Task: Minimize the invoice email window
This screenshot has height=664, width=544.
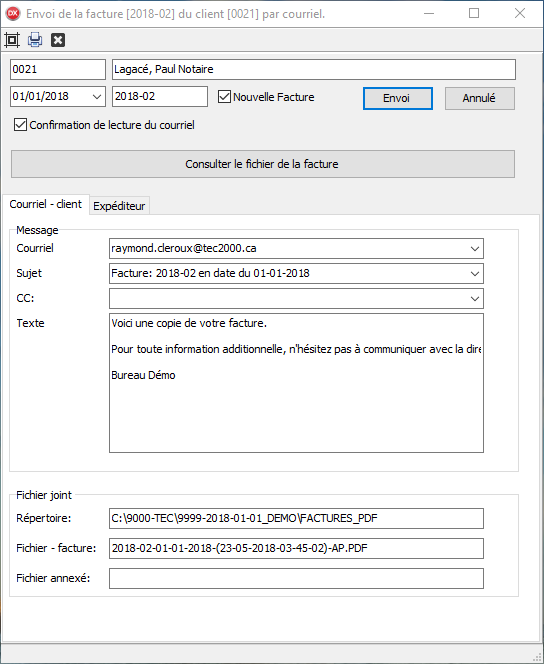Action: 429,14
